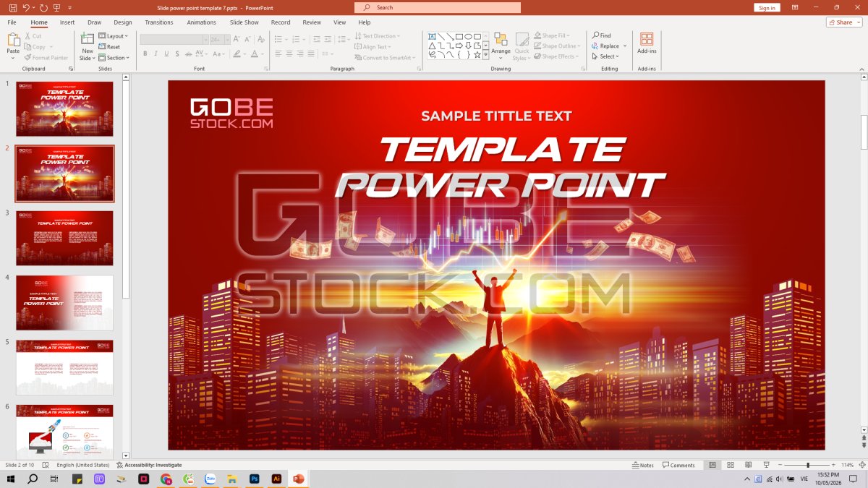The image size is (868, 488).
Task: Click the Sign in button
Action: 767,7
